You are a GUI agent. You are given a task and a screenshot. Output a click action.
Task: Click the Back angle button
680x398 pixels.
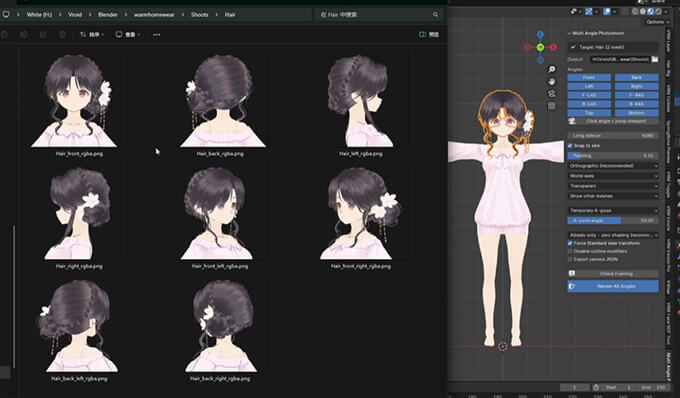[x=637, y=77]
